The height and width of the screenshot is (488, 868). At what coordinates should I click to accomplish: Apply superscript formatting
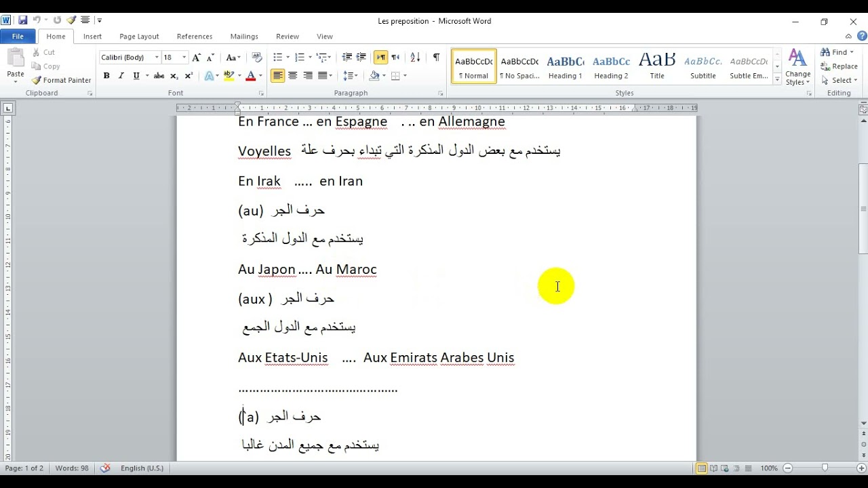point(189,76)
